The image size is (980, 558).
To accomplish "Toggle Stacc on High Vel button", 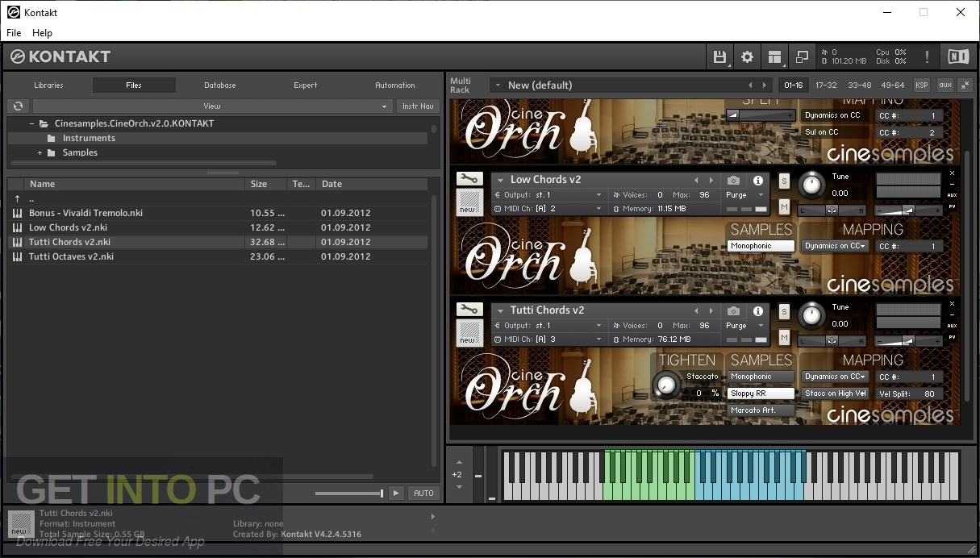I will [835, 394].
